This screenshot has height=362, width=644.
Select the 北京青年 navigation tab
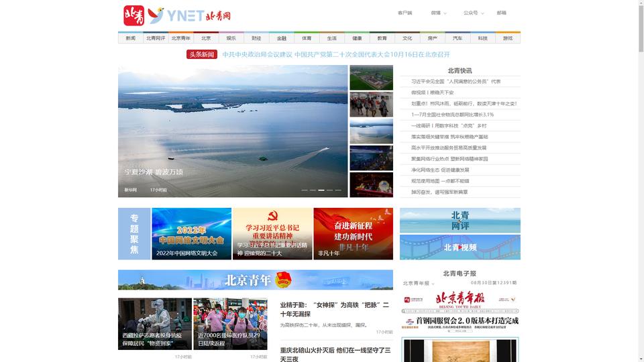coord(180,38)
